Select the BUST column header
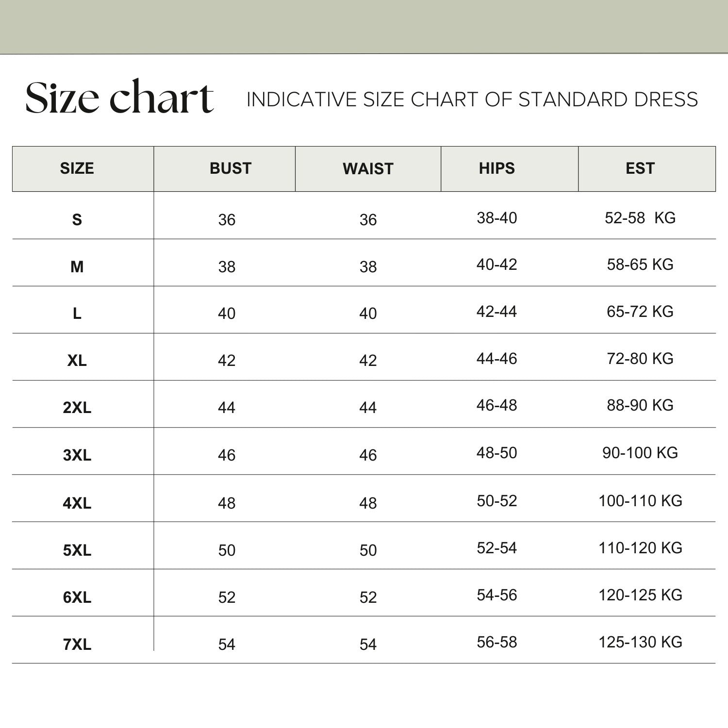 coord(231,168)
